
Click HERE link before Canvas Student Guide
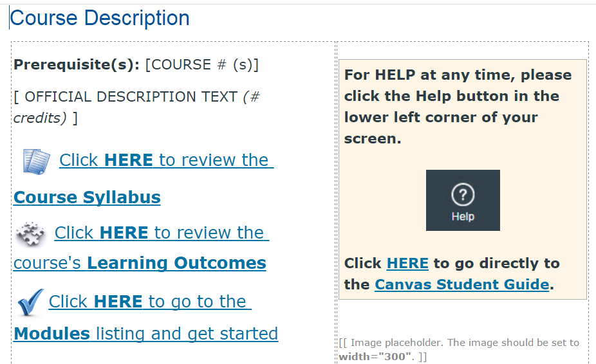tap(407, 263)
